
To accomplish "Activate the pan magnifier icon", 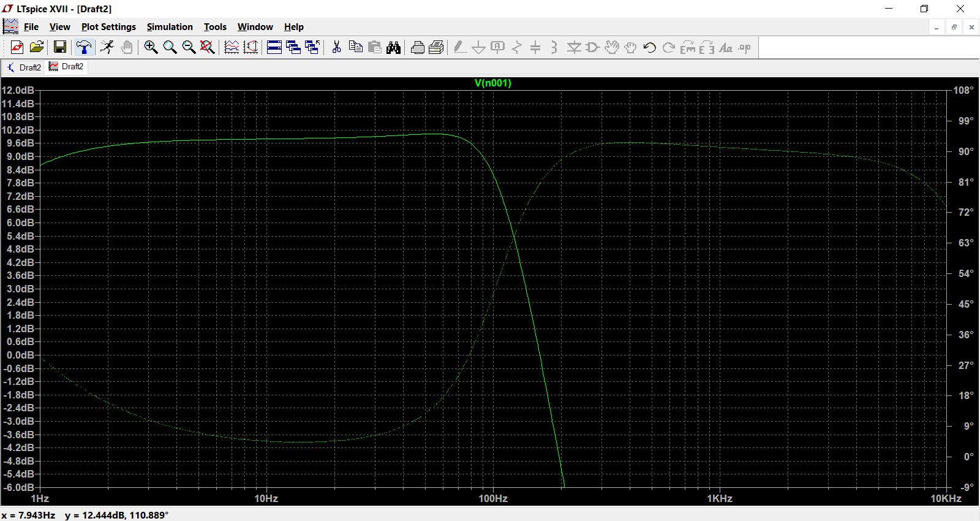I will (x=170, y=47).
